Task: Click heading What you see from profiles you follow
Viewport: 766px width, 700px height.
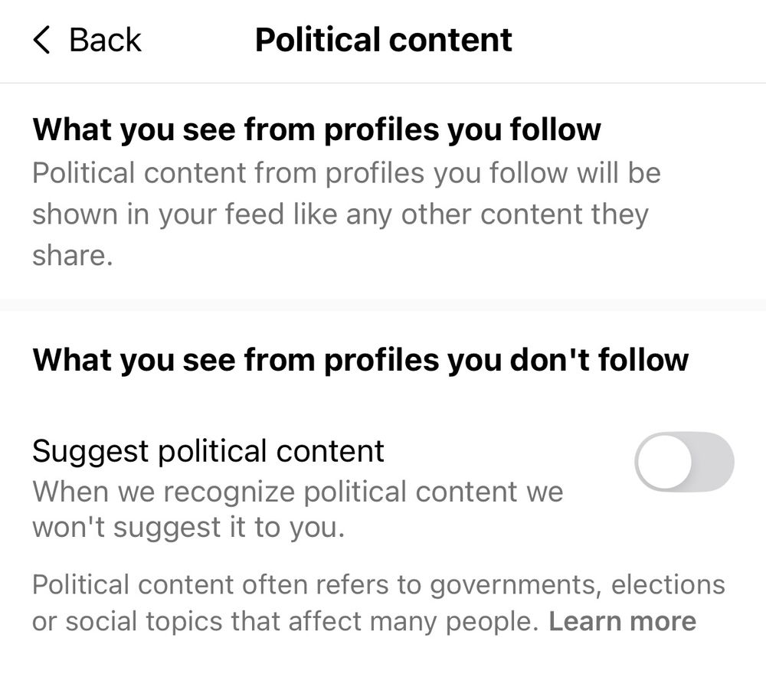Action: click(316, 129)
